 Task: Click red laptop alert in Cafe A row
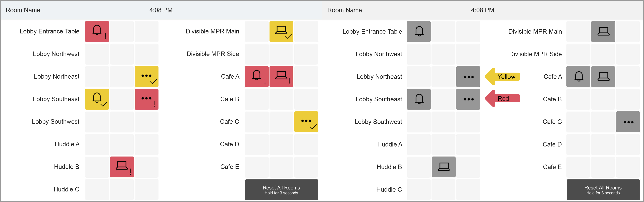click(x=281, y=77)
